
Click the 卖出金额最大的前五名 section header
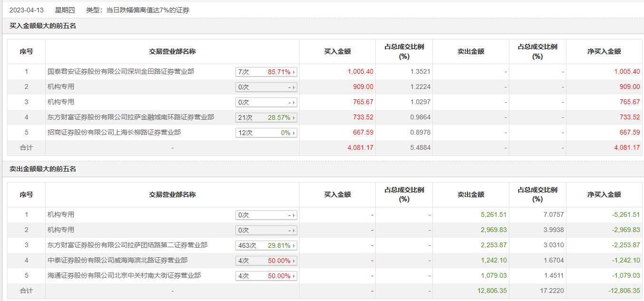coord(43,169)
